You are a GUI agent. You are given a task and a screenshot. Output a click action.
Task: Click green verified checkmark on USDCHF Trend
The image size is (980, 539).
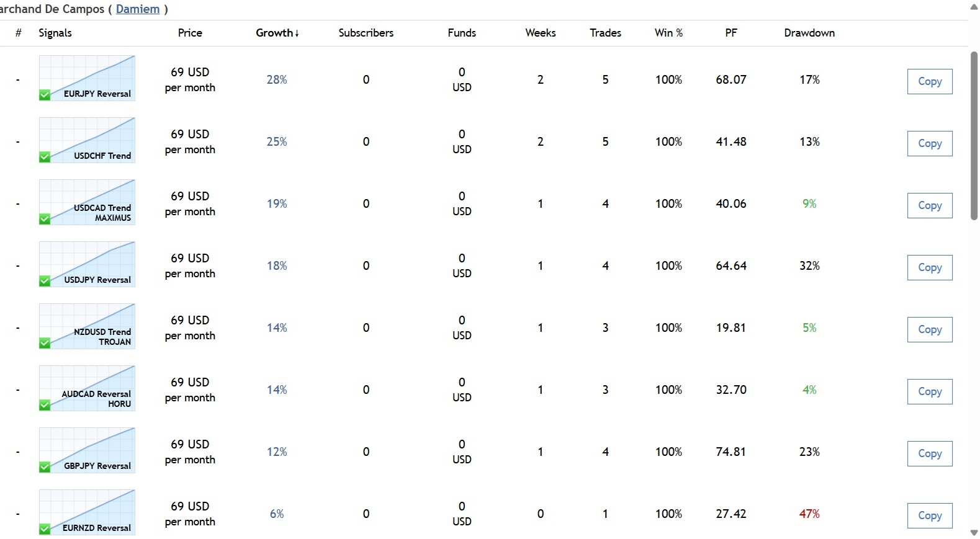pos(45,157)
